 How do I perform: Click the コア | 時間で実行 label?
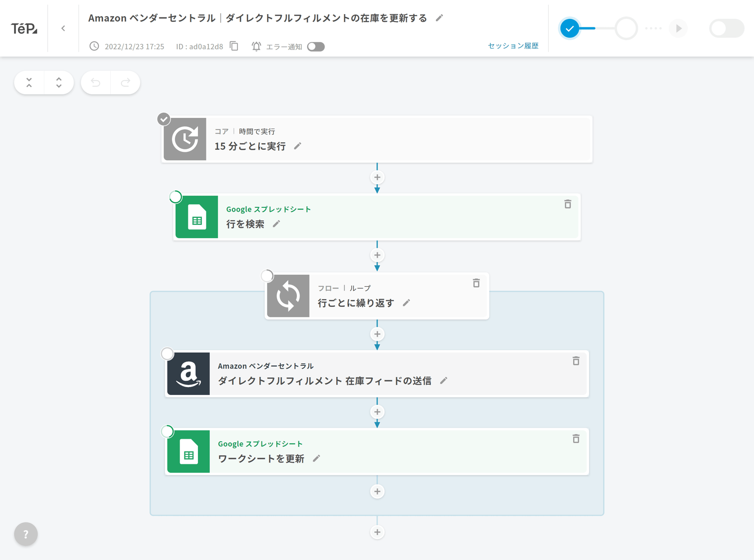tap(245, 132)
